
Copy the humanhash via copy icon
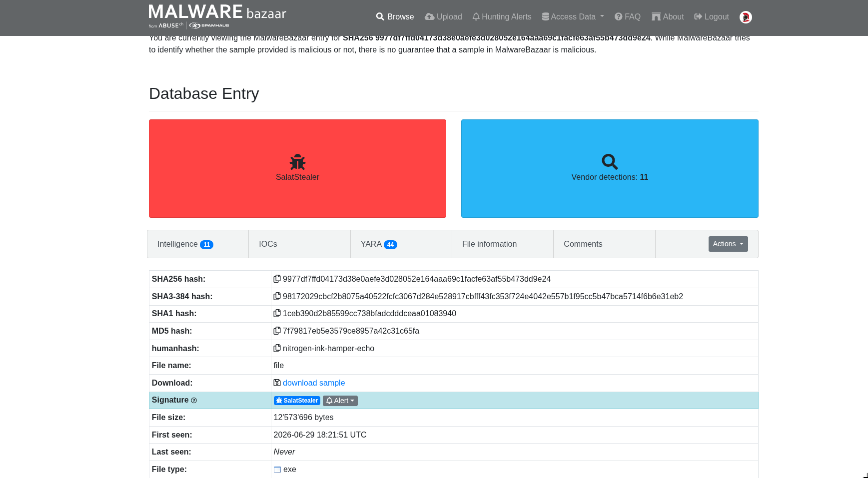(277, 348)
